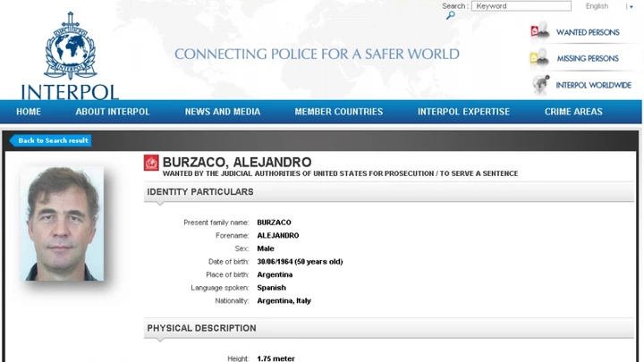Click the Wanted Persons icon
644x362 pixels.
click(x=539, y=30)
